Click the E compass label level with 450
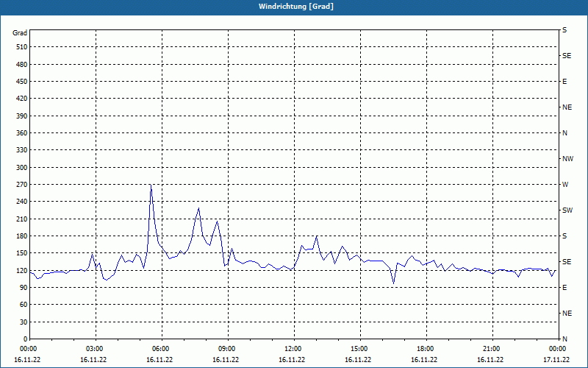Image resolution: width=588 pixels, height=368 pixels. (x=564, y=82)
